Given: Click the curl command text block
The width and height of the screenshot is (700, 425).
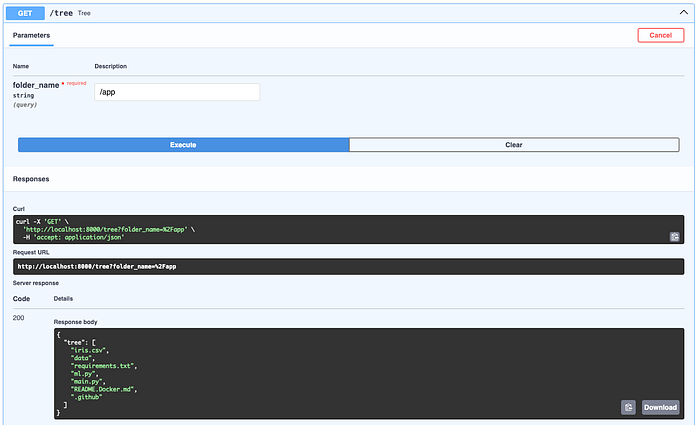Looking at the screenshot, I should [348, 229].
